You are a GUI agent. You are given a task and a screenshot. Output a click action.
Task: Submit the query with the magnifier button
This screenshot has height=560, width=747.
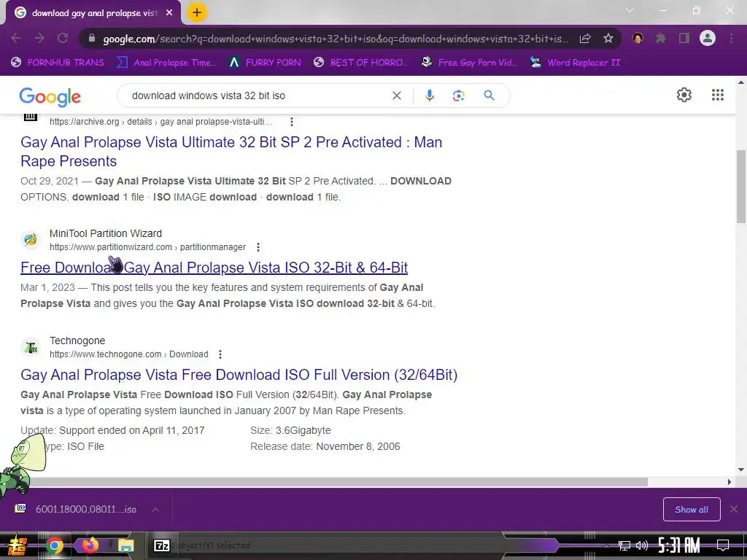(489, 96)
